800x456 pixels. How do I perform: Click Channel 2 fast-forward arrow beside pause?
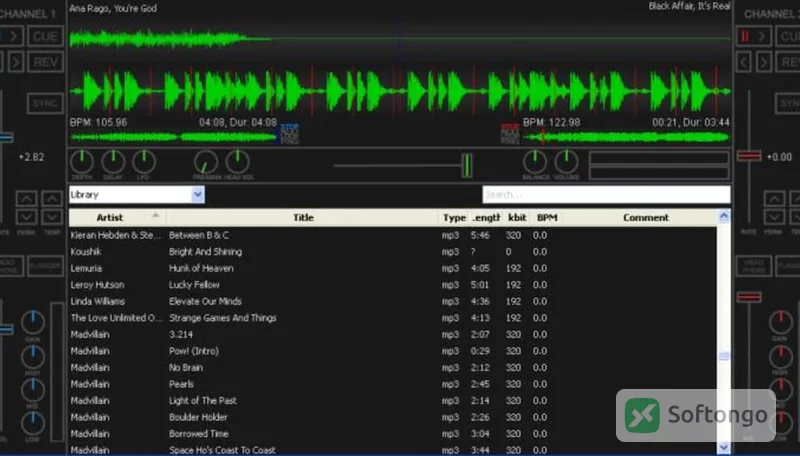coord(762,36)
